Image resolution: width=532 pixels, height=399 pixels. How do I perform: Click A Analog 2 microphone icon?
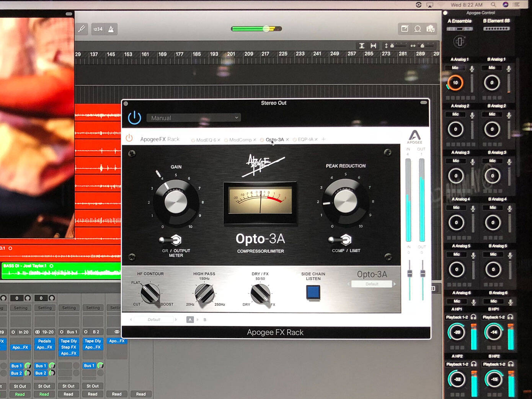(x=472, y=115)
